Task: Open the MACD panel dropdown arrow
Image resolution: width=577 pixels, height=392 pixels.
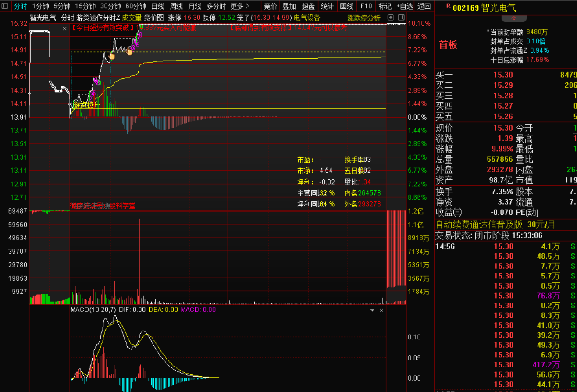Action: (372, 310)
